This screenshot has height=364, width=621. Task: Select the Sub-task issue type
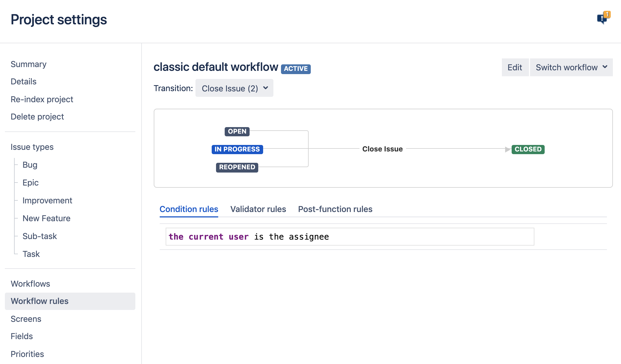coord(40,236)
